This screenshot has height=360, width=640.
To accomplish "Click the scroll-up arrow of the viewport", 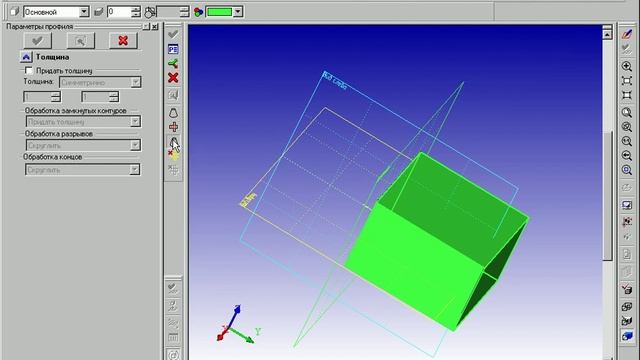I will (607, 35).
